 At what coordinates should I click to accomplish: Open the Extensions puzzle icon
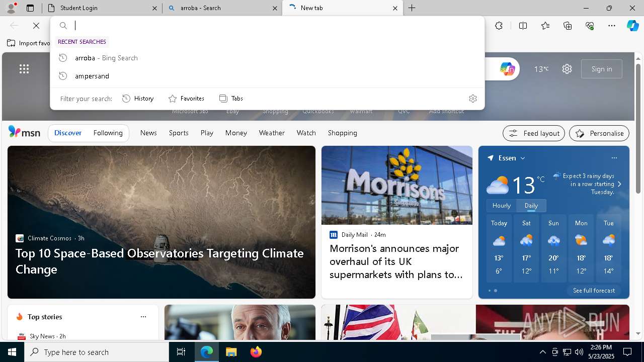point(499,26)
